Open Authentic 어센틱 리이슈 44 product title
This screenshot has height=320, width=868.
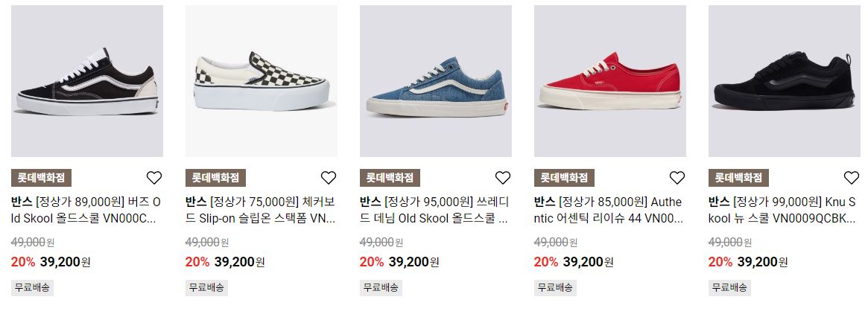pos(609,210)
